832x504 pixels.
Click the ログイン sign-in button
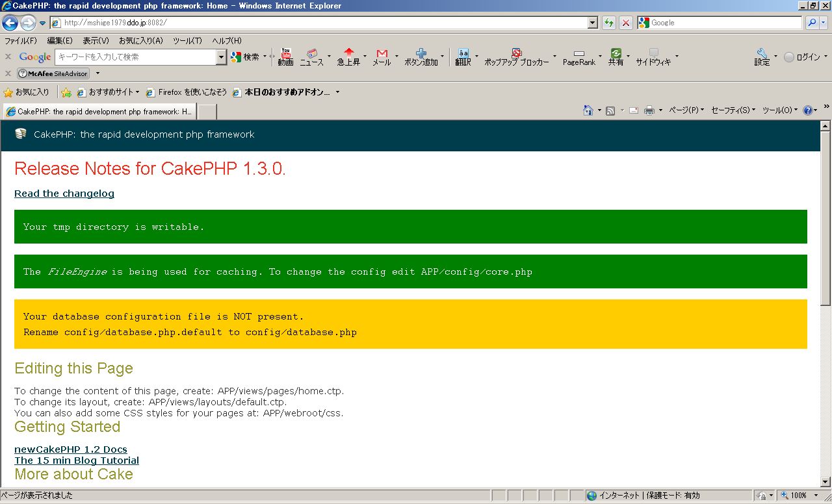pyautogui.click(x=802, y=57)
